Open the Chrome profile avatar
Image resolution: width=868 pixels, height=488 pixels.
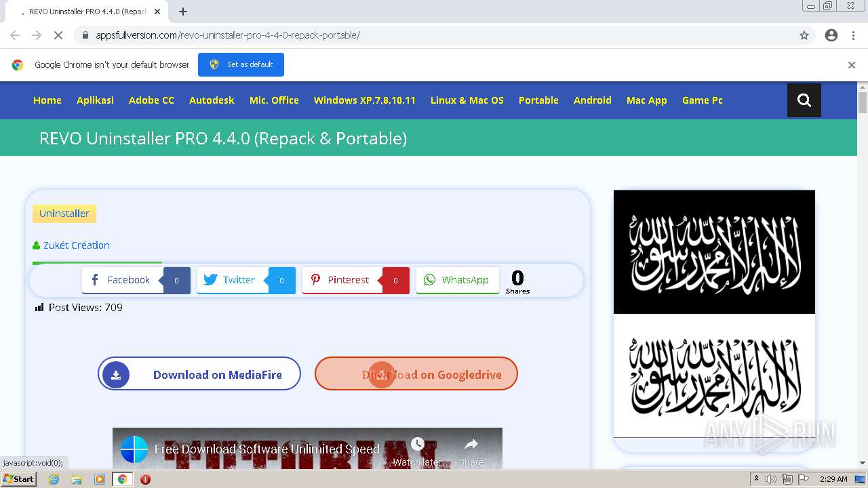pos(831,35)
